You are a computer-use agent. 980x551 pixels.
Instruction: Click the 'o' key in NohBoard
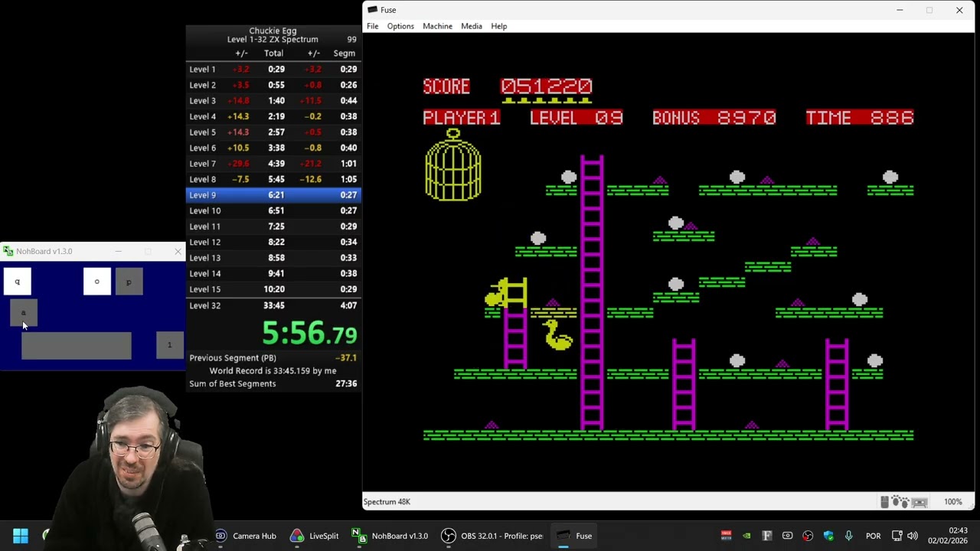coord(96,282)
